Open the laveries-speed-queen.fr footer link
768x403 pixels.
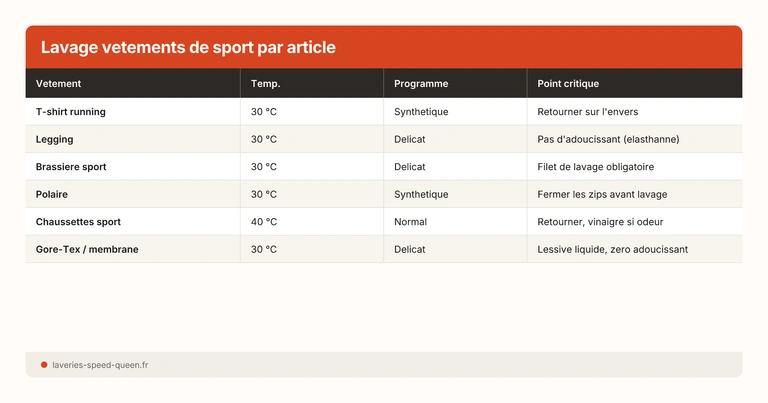click(x=100, y=365)
